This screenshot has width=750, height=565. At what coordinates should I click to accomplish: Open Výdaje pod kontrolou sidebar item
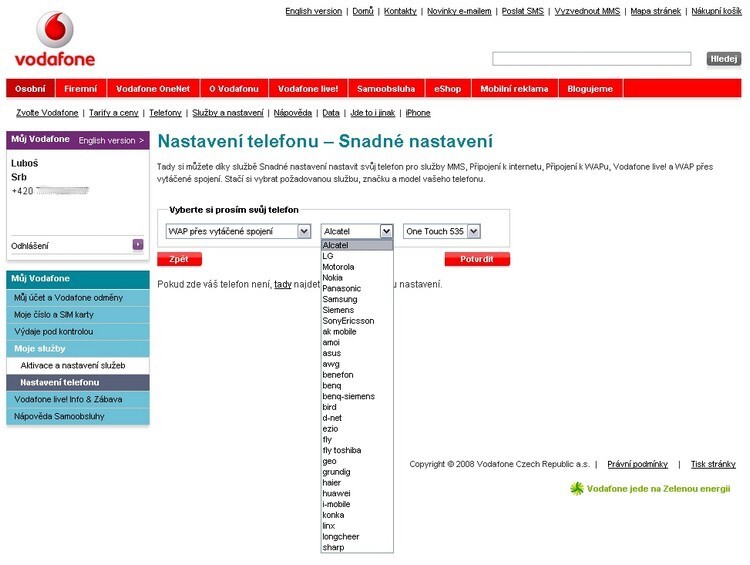(x=78, y=332)
